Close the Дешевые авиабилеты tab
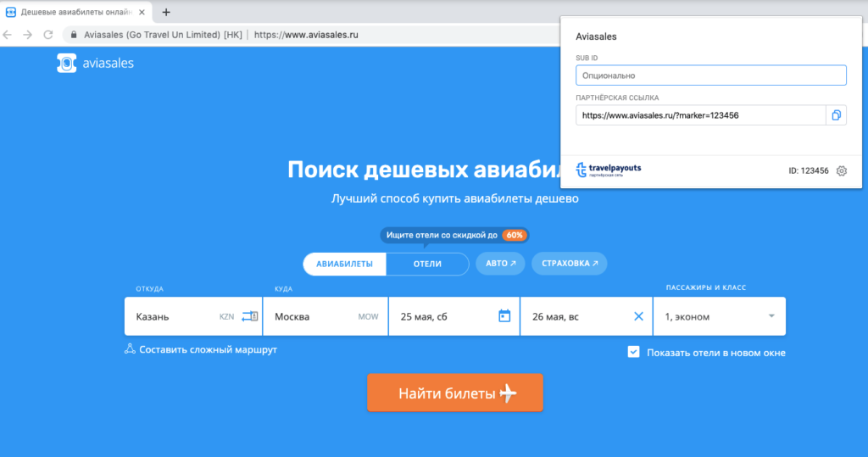This screenshot has height=457, width=868. click(x=142, y=12)
